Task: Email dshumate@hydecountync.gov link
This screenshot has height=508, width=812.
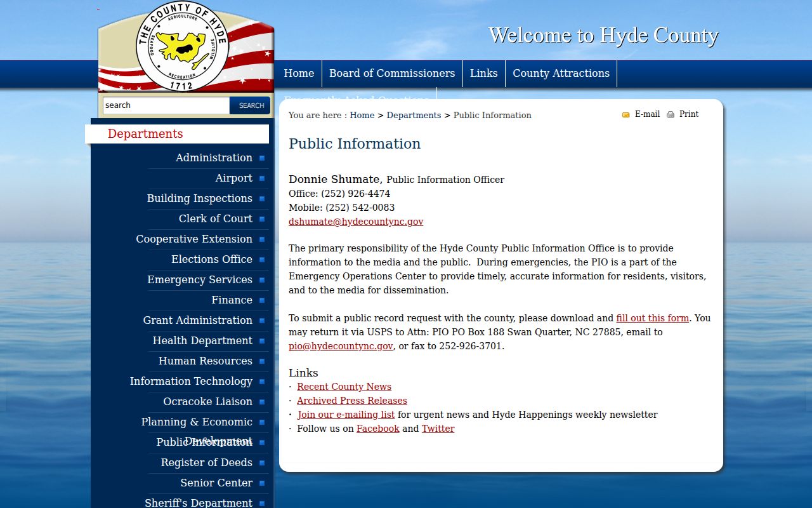Action: tap(356, 222)
